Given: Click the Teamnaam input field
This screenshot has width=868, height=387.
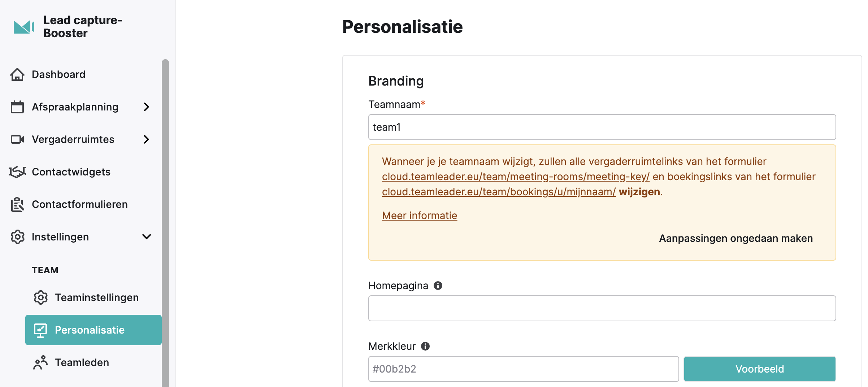Looking at the screenshot, I should [602, 127].
